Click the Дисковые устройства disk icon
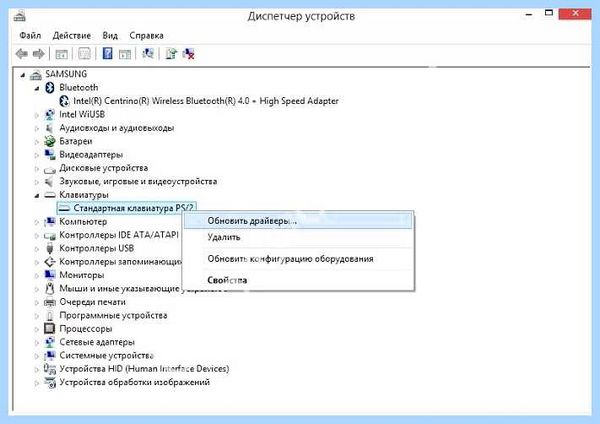The height and width of the screenshot is (424, 600). 50,169
